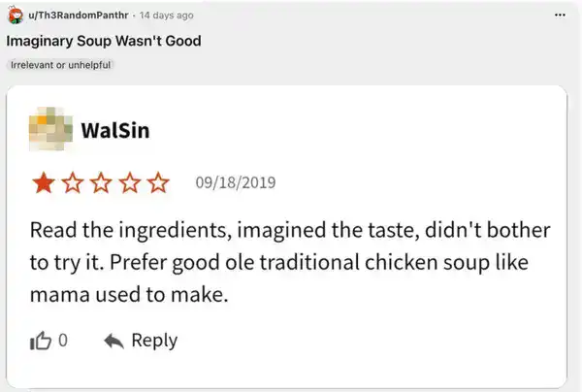Click the Reddit user avatar icon
The image size is (582, 392).
click(x=15, y=16)
